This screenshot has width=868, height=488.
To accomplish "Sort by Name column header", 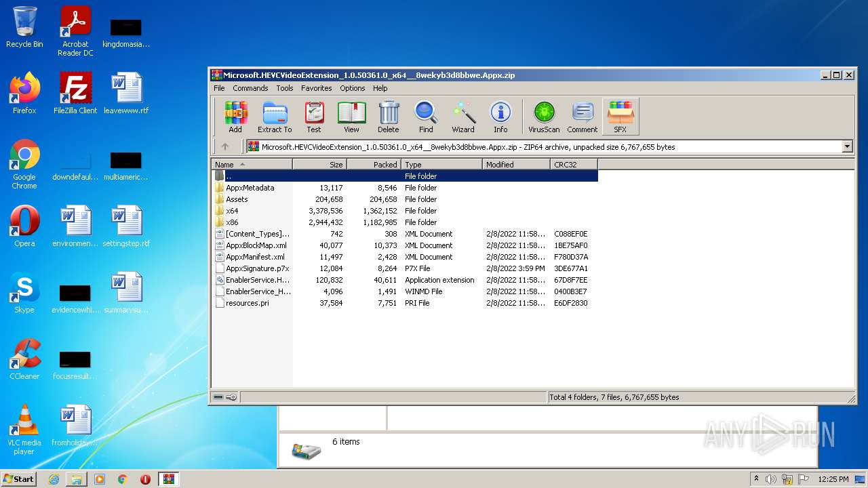I will pos(252,164).
